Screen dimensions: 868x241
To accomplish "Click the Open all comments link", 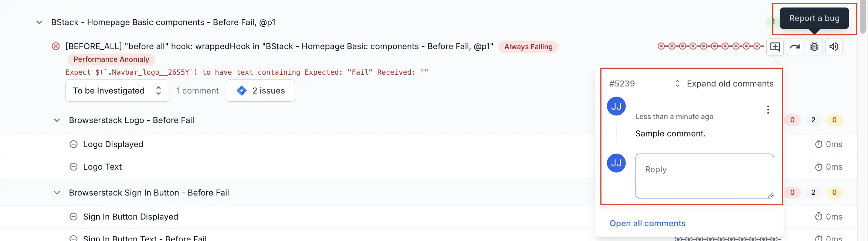I will click(647, 223).
